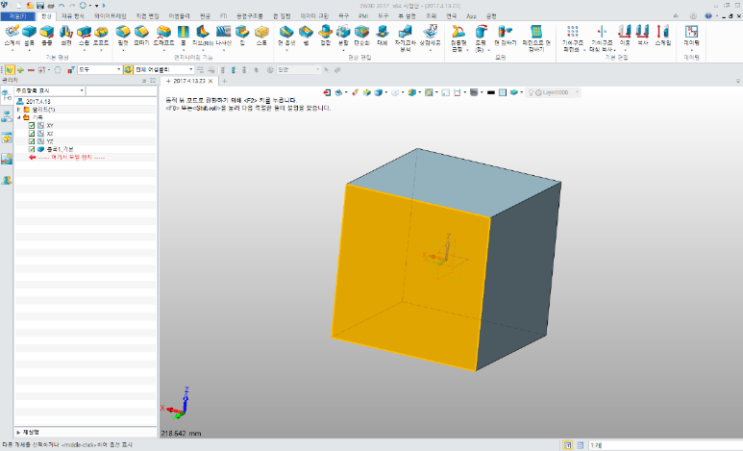Click the Stock (스톡) tool

point(262,36)
